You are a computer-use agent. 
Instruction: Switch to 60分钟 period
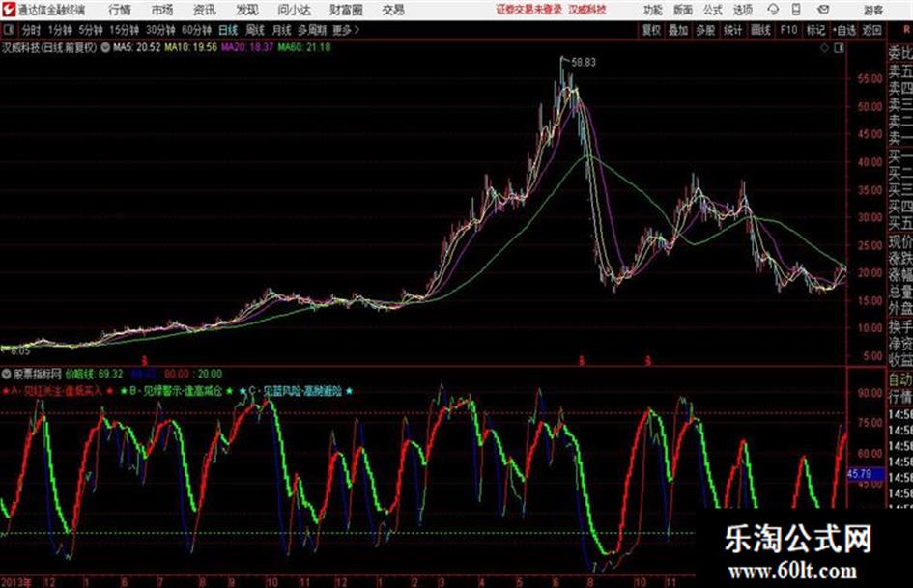pos(197,30)
